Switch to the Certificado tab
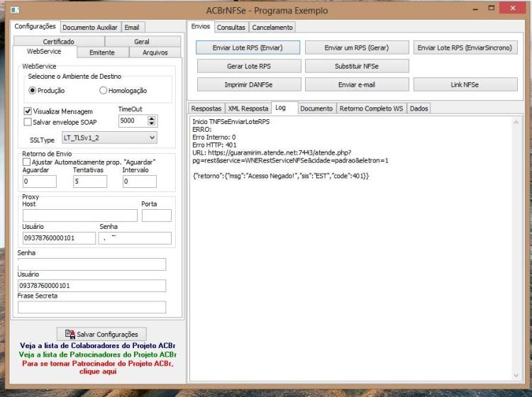 point(59,41)
